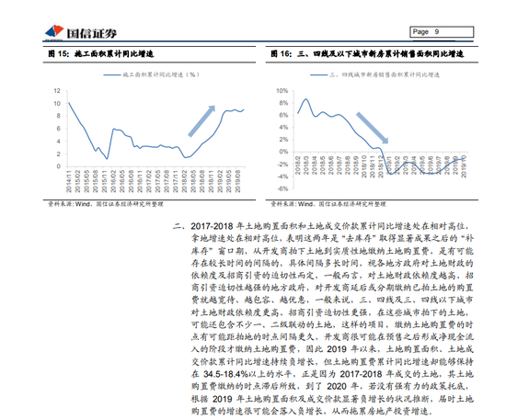Image resolution: width=506 pixels, height=420 pixels.
Task: Click the y-axis value 6 in Figure 15
Action: coord(59,129)
